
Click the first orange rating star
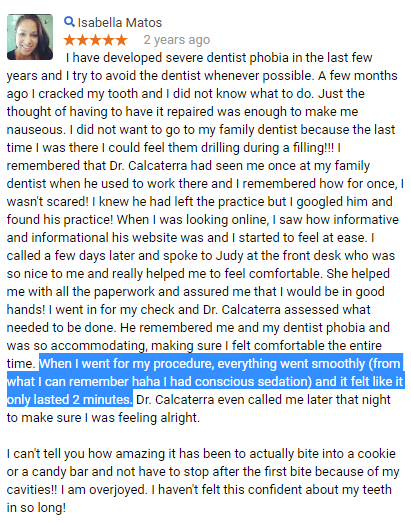(70, 40)
